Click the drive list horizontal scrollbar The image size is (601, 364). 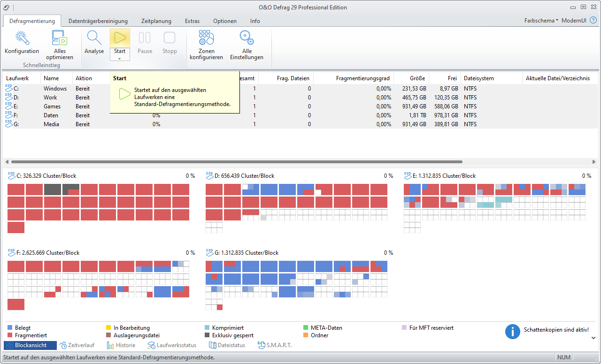coord(237,161)
